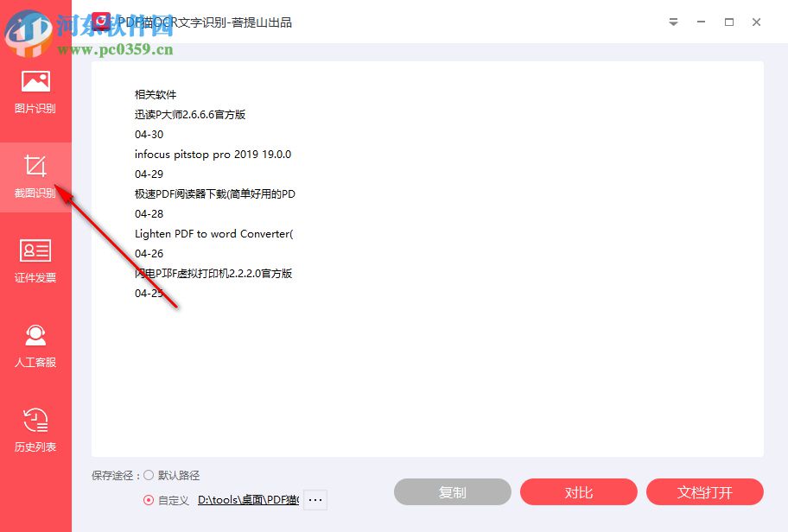Switch to the 截图识别 tool
Image resolution: width=788 pixels, height=532 pixels.
35,177
